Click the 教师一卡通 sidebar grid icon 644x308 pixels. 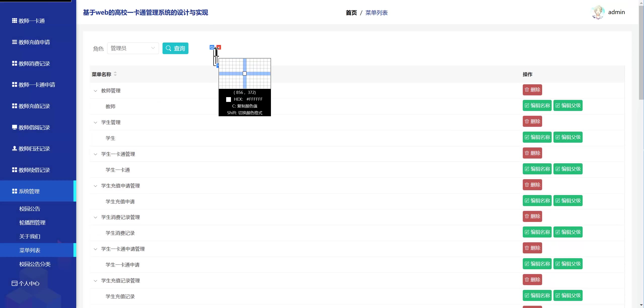pos(15,21)
